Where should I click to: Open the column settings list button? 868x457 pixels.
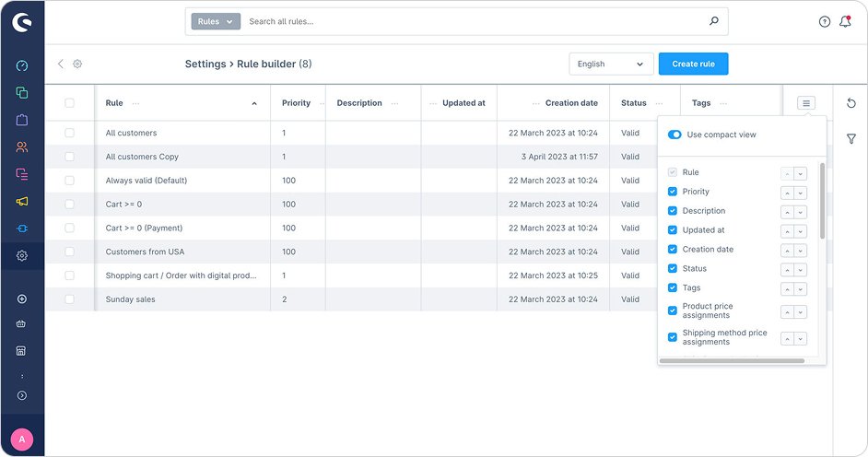[805, 103]
